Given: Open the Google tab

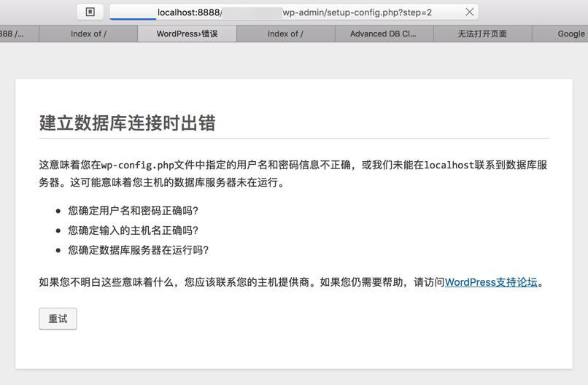Looking at the screenshot, I should point(560,34).
